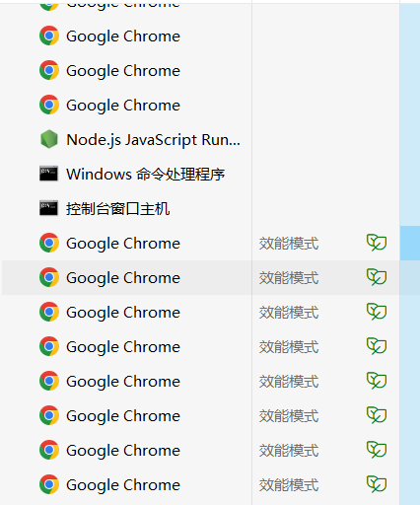Click the 效能模式 status directly below 控制台窗口主机 row
Image resolution: width=420 pixels, height=505 pixels.
pyautogui.click(x=289, y=244)
